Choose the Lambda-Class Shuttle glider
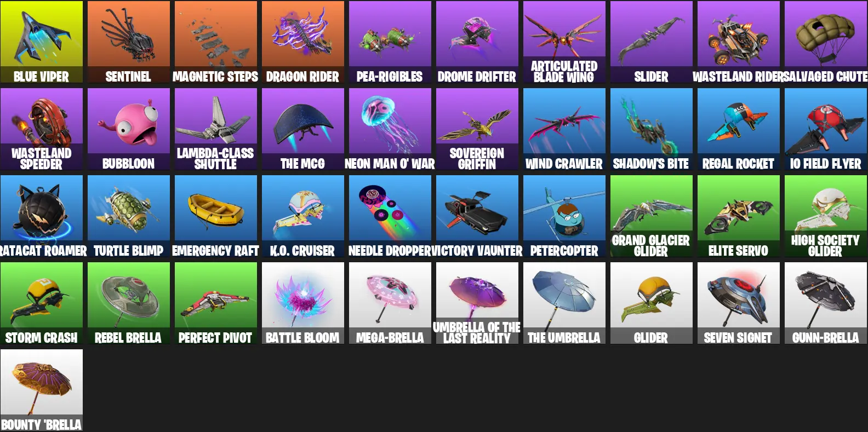The height and width of the screenshot is (432, 868). tap(216, 129)
